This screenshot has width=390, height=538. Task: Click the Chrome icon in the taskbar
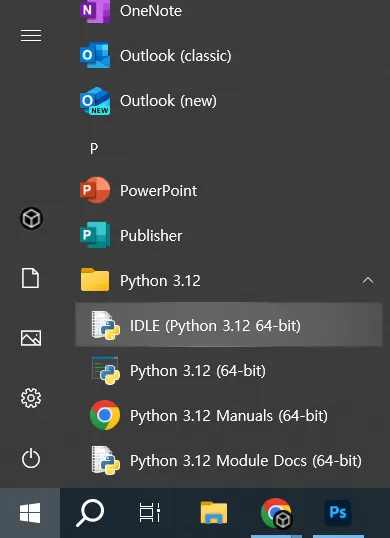(276, 513)
